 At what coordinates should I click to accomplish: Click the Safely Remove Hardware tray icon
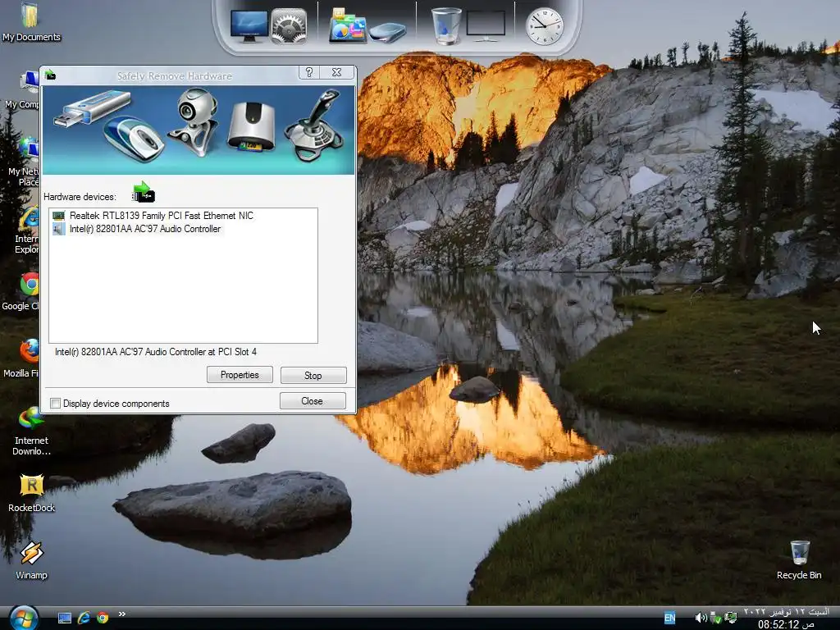[715, 619]
